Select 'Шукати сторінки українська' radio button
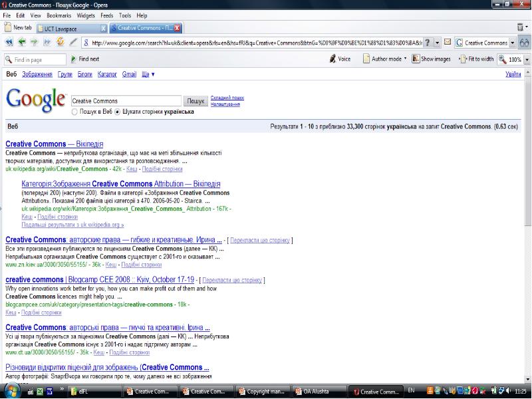This screenshot has width=532, height=399. click(118, 112)
